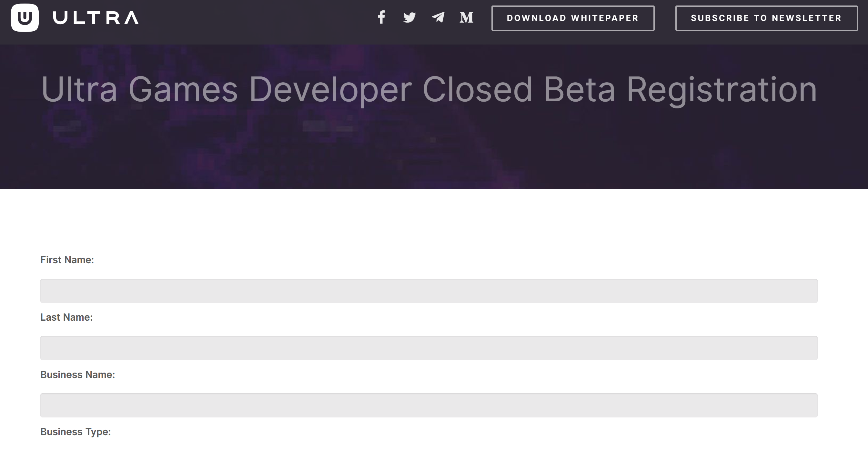868x451 pixels.
Task: Open the Telegram social icon
Action: pyautogui.click(x=438, y=17)
